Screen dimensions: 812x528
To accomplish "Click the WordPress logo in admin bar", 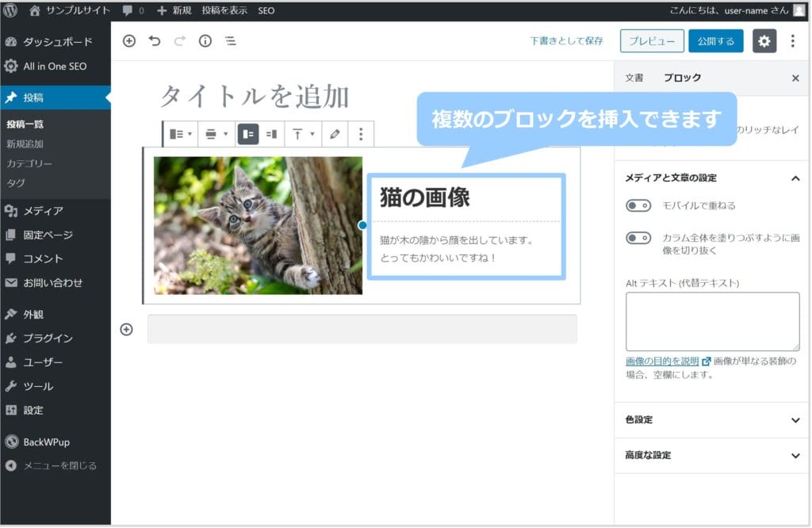I will (10, 10).
